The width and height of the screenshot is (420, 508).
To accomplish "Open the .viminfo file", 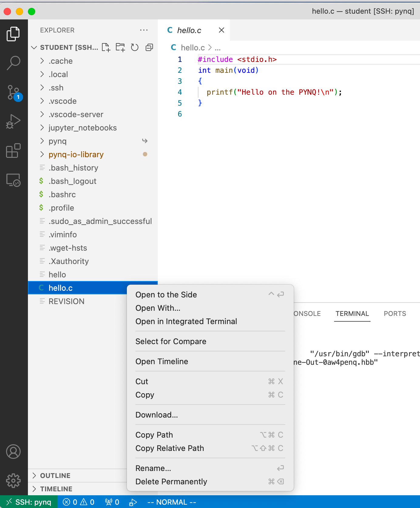I will (93, 235).
